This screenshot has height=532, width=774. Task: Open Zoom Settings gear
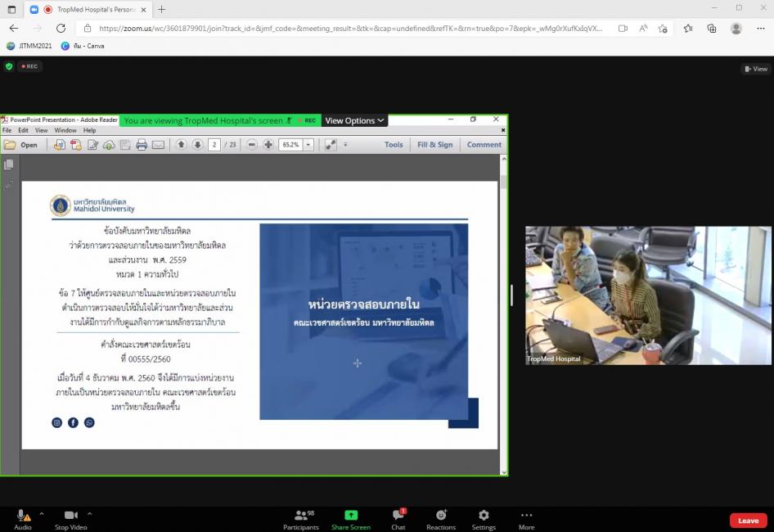(x=484, y=520)
